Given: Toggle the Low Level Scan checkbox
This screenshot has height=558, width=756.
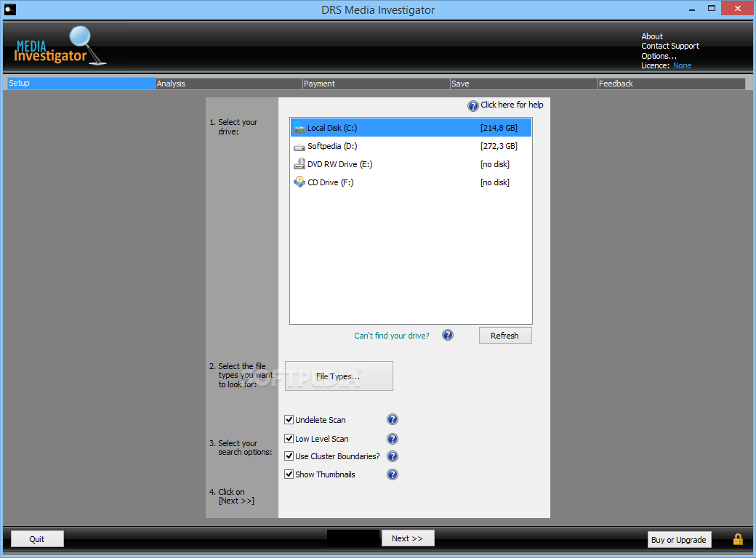Looking at the screenshot, I should pos(289,439).
